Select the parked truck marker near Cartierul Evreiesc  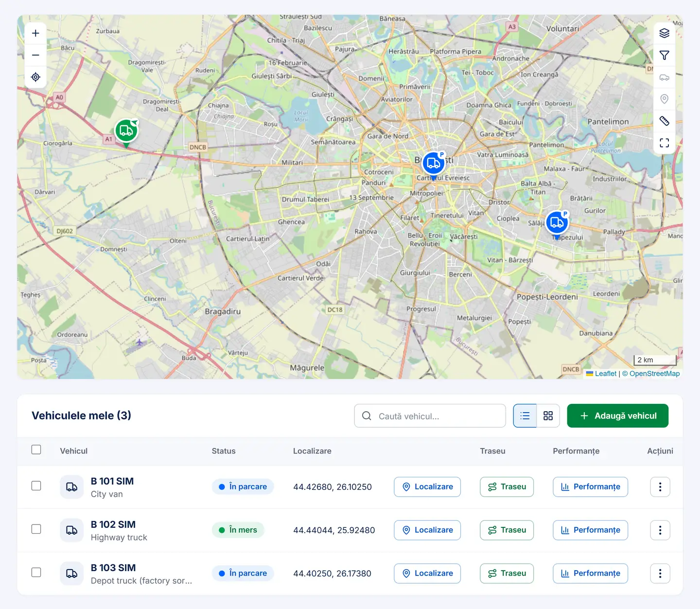434,164
